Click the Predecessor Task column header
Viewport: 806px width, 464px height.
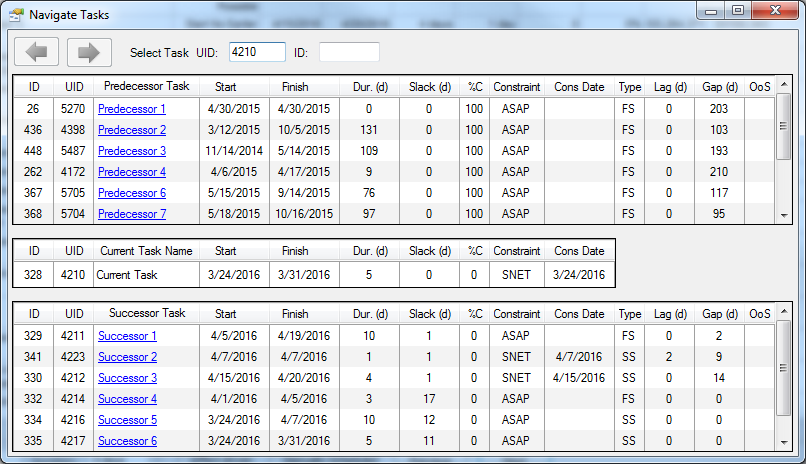pos(146,87)
